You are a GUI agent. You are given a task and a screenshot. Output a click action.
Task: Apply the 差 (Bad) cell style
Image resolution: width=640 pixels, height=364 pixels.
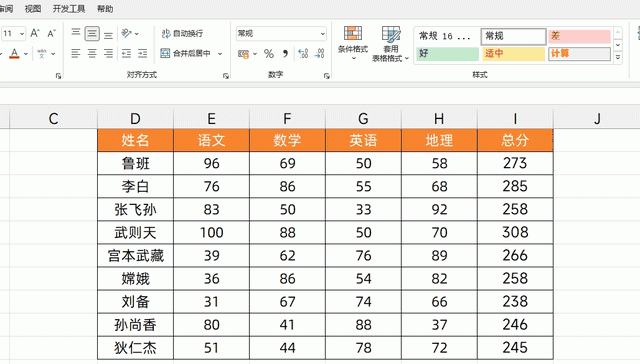579,36
